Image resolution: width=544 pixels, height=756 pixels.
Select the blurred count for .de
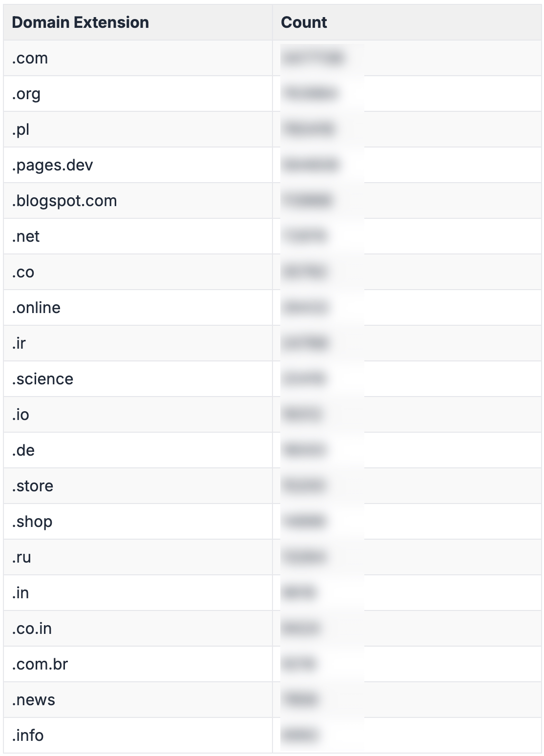coord(304,450)
